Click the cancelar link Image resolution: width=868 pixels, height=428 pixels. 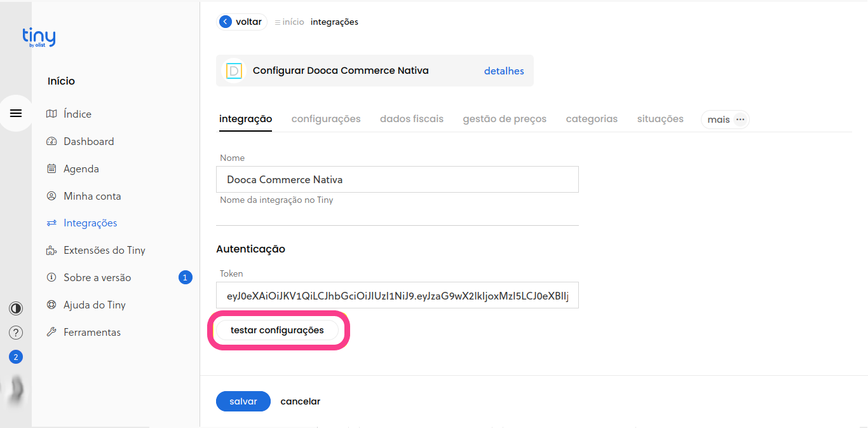301,401
